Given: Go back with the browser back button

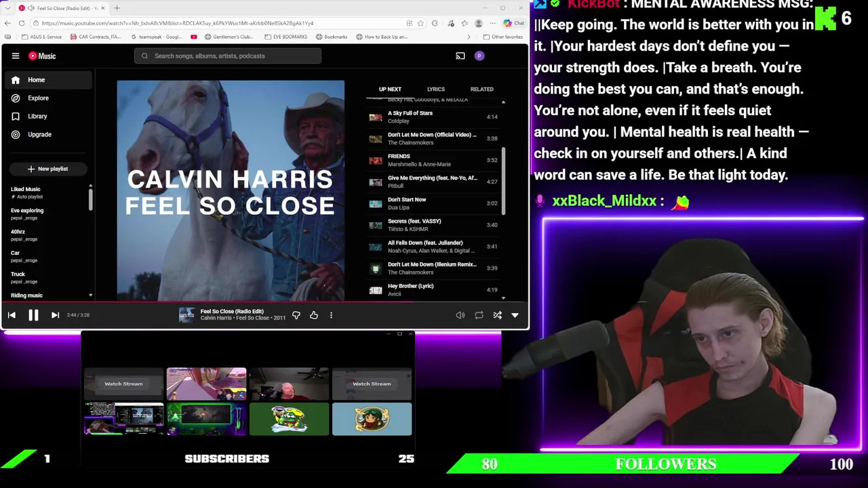Looking at the screenshot, I should coord(7,23).
